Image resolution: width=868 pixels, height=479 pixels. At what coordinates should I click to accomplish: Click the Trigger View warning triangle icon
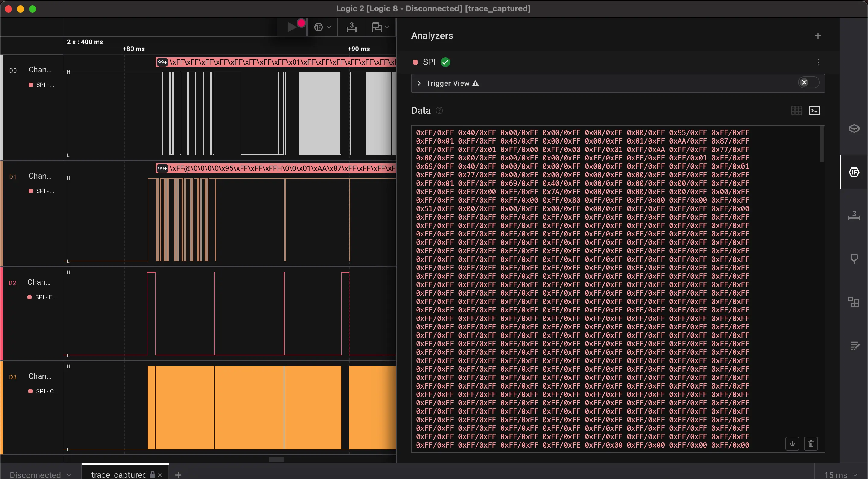coord(476,83)
